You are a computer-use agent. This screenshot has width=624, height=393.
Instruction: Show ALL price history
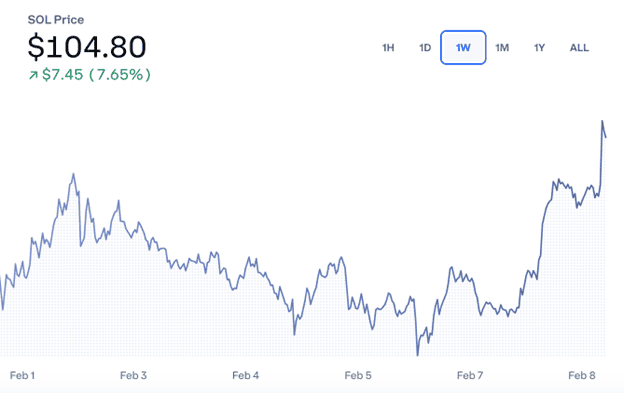click(x=579, y=48)
